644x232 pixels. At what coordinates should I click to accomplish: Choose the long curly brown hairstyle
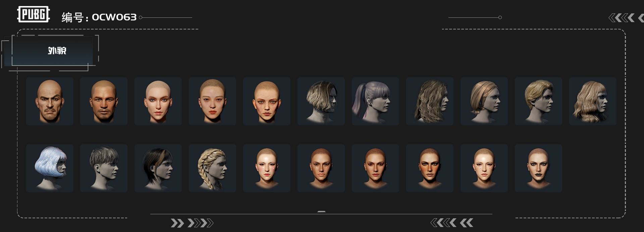430,101
